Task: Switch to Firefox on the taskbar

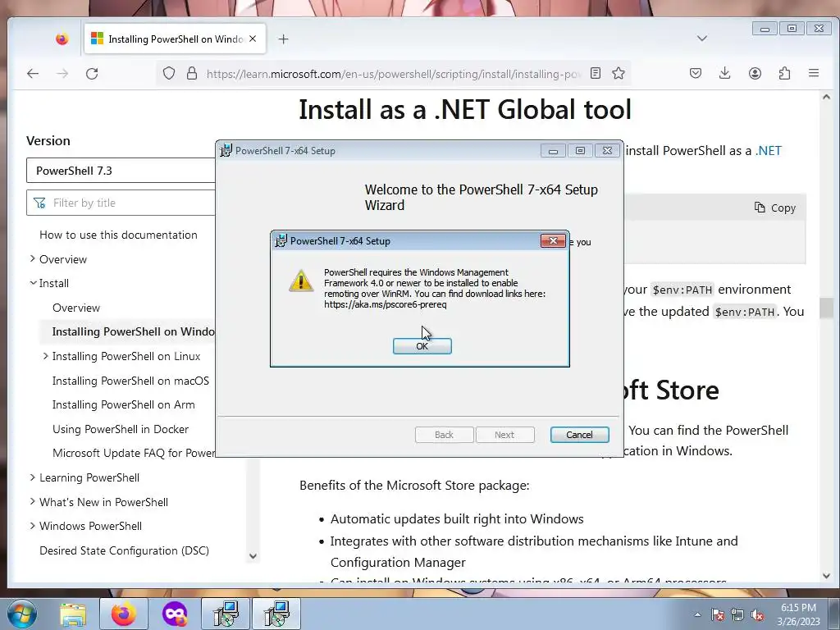Action: pos(124,614)
